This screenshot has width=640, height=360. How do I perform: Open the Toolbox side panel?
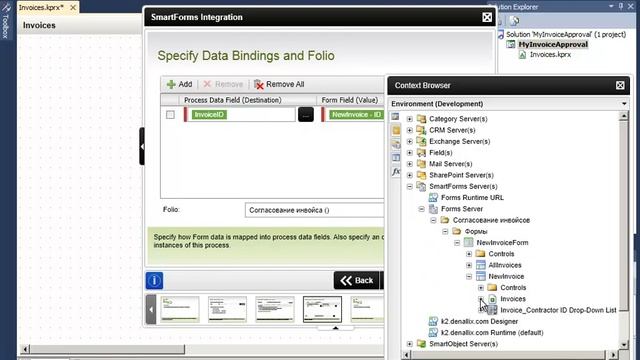click(x=6, y=21)
